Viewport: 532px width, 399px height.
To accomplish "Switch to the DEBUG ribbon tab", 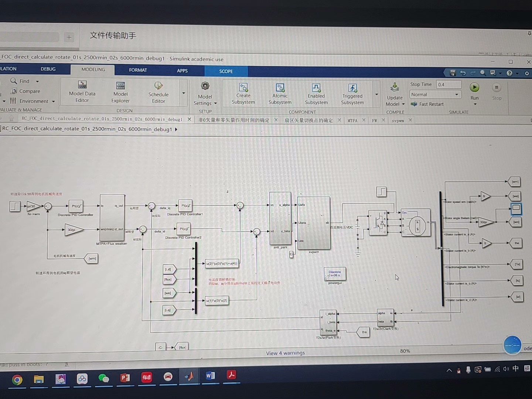I will pos(48,69).
